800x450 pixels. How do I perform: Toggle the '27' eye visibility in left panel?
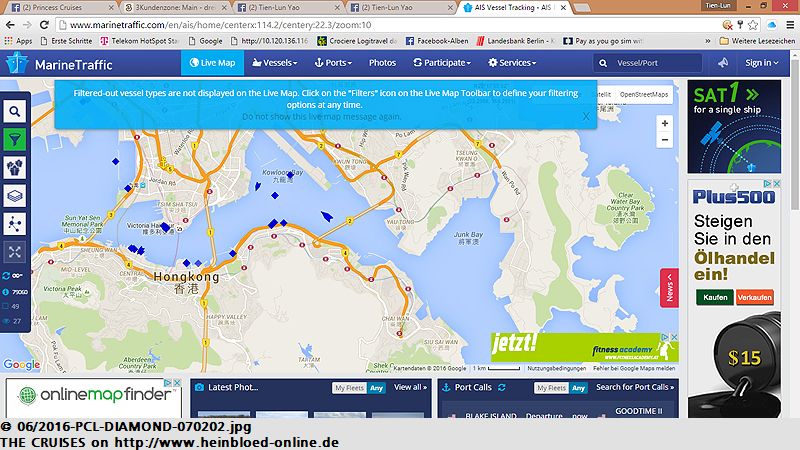(6, 321)
